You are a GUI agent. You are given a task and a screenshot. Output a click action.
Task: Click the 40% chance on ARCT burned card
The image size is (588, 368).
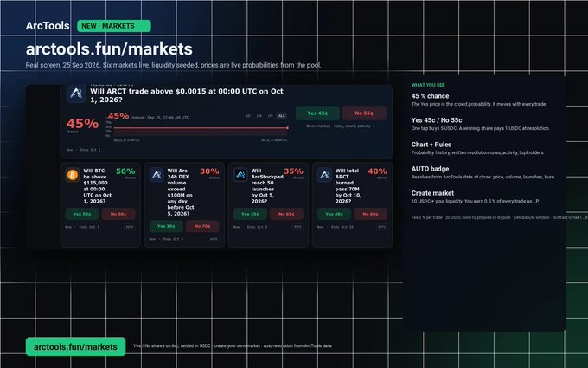[x=377, y=171]
